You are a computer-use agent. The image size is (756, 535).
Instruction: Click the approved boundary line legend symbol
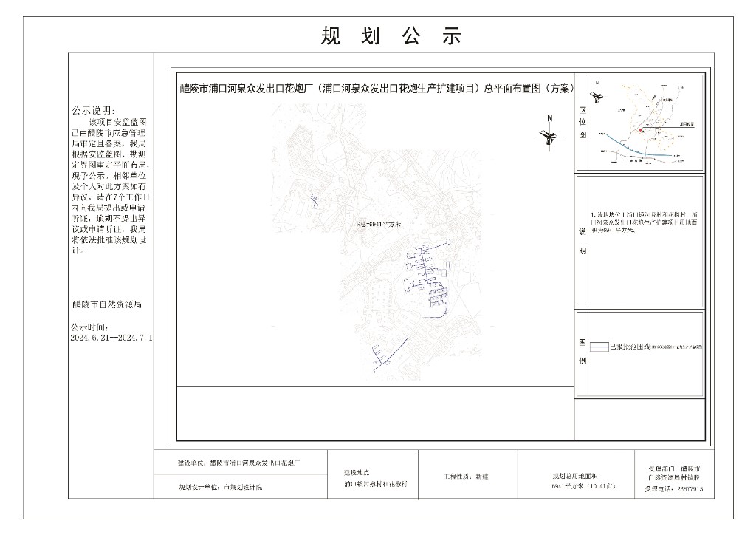point(599,346)
